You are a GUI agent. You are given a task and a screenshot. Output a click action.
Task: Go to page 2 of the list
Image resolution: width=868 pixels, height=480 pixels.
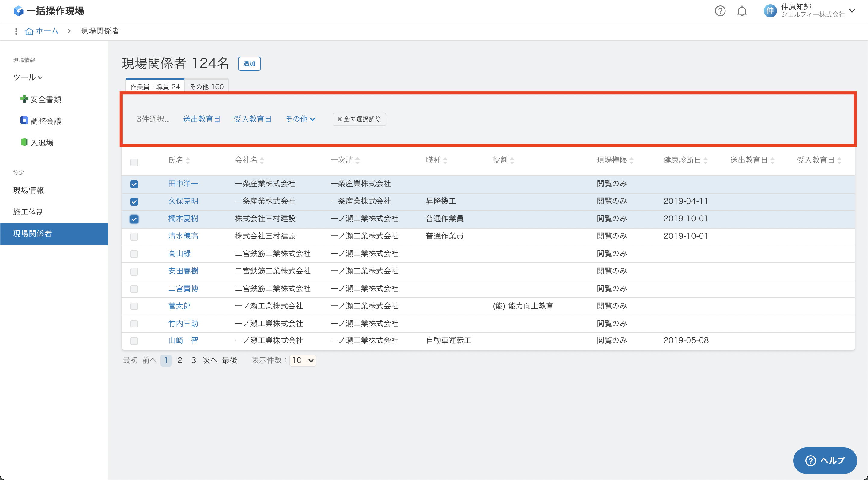tap(180, 360)
